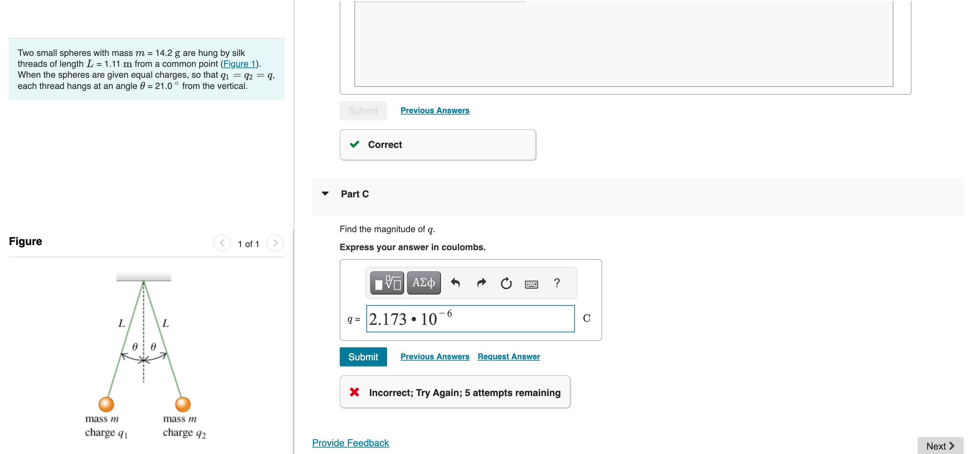Open the math templates tool
The height and width of the screenshot is (454, 980).
pos(386,283)
